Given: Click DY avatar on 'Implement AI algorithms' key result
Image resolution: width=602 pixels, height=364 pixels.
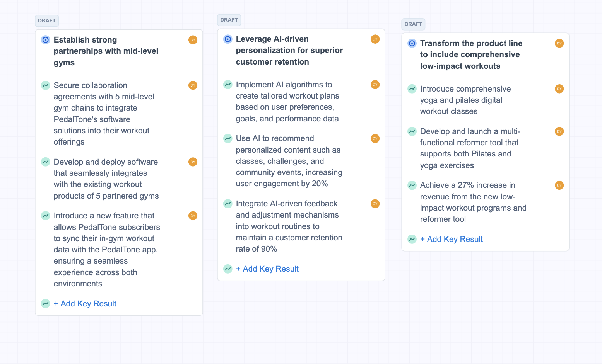Looking at the screenshot, I should pyautogui.click(x=375, y=85).
